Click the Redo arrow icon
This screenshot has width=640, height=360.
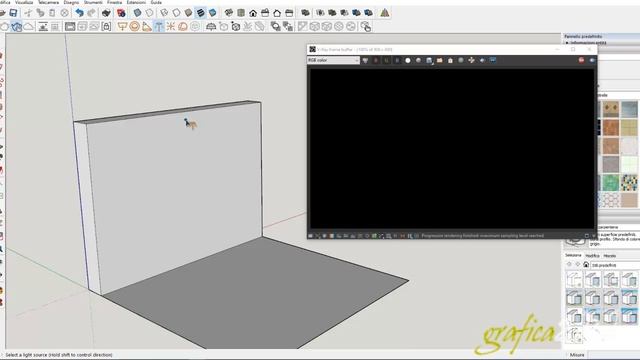point(92,13)
